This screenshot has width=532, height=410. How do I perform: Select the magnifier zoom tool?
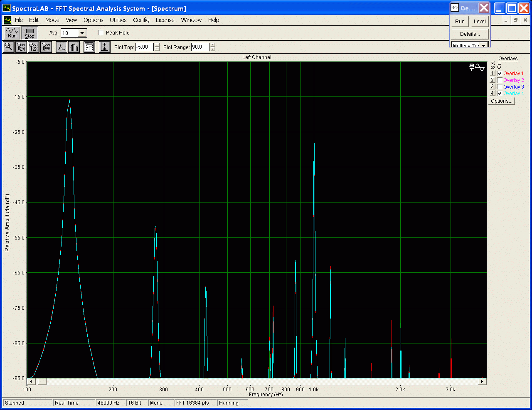click(x=8, y=47)
